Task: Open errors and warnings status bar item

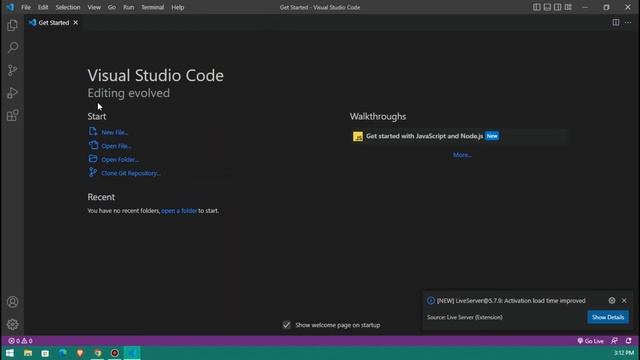Action: pyautogui.click(x=20, y=341)
